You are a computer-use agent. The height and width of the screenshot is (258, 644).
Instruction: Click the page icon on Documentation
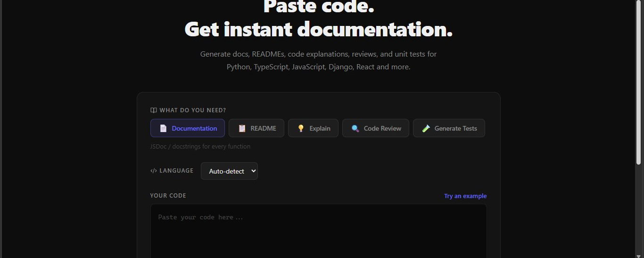pyautogui.click(x=163, y=128)
